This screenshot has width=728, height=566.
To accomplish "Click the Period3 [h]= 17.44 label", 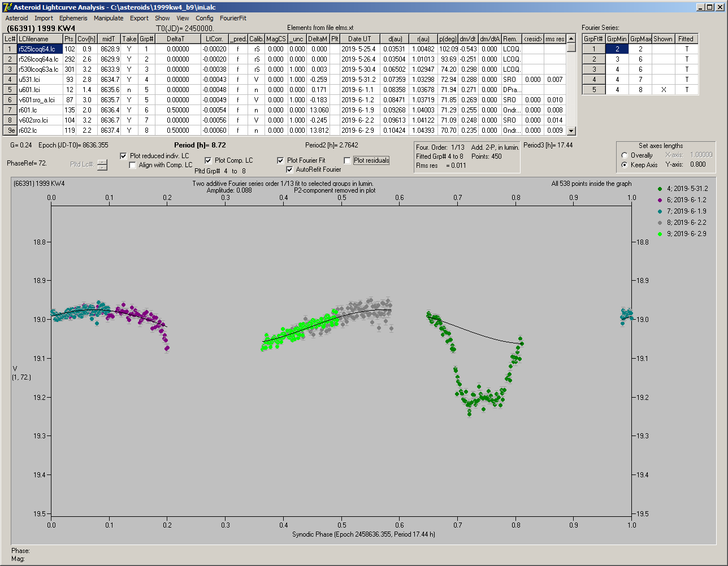I will (x=548, y=145).
